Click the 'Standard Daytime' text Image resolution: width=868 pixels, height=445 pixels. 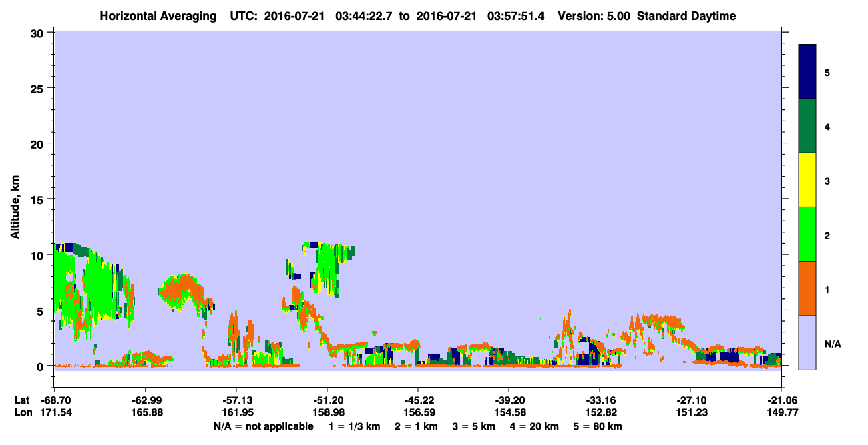[x=686, y=16]
